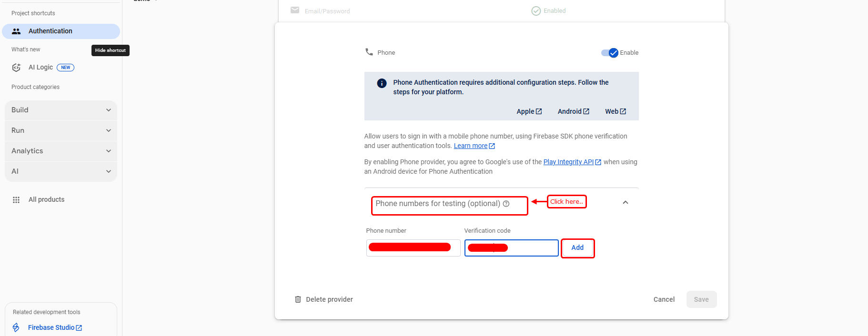Screen dimensions: 868x336
Task: Click the All products grid icon
Action: [16, 200]
